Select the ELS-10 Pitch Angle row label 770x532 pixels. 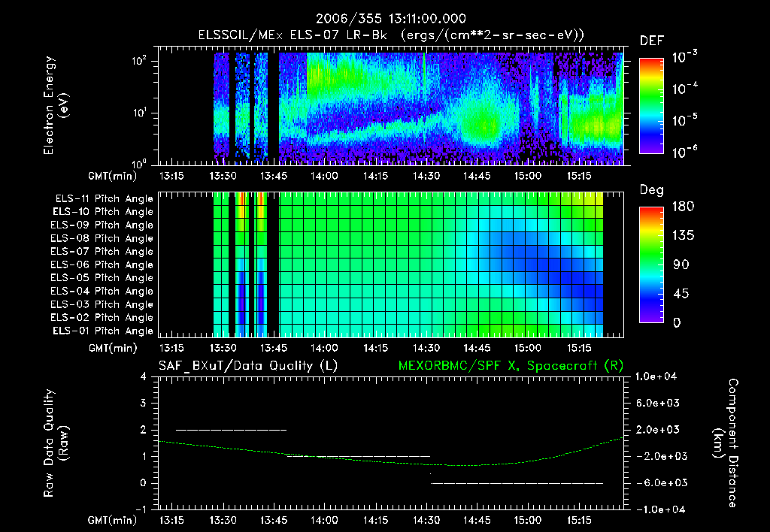point(103,212)
